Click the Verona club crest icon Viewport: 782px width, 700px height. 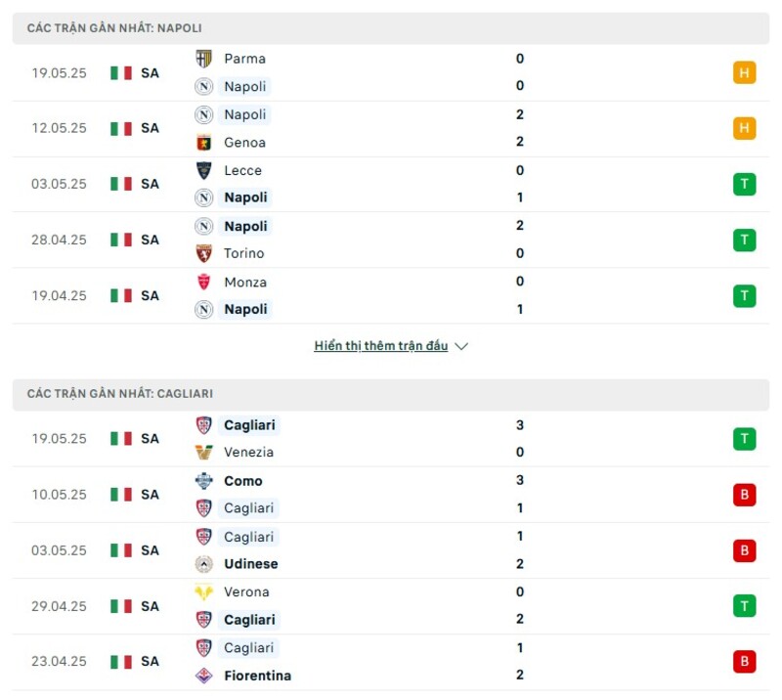pos(203,591)
